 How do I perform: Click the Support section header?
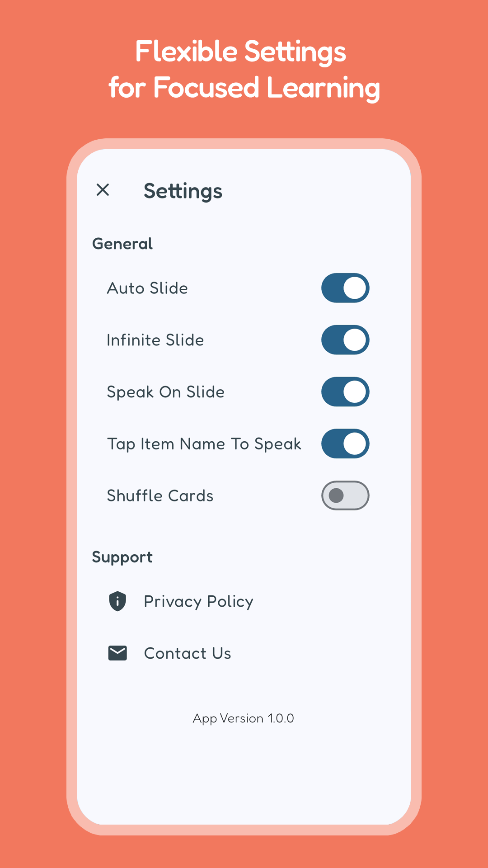pos(122,557)
